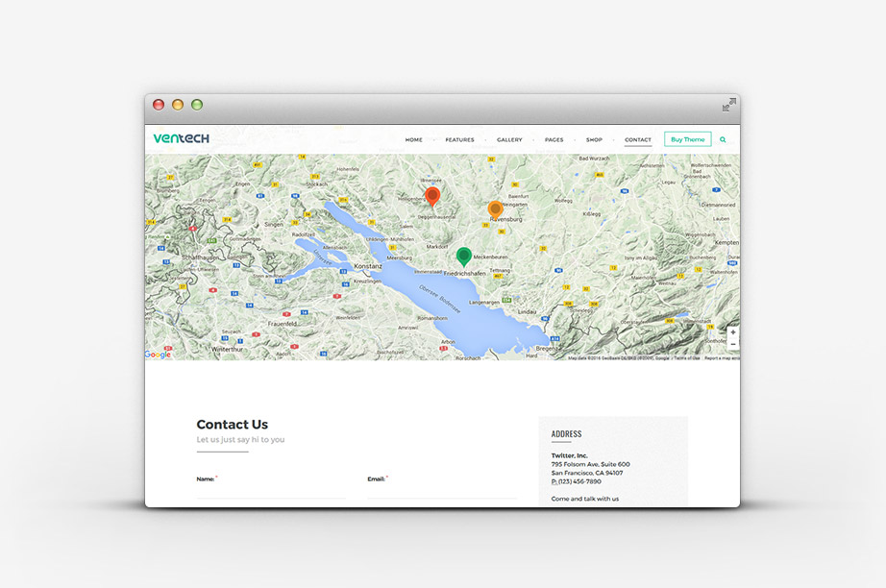The width and height of the screenshot is (886, 588).
Task: Click the Ventech logo
Action: (x=181, y=138)
